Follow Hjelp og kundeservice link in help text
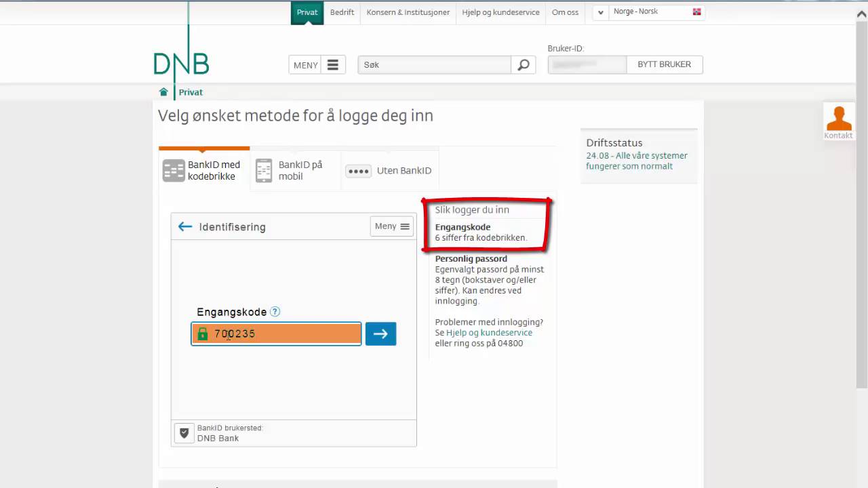Image resolution: width=868 pixels, height=488 pixels. pyautogui.click(x=489, y=333)
